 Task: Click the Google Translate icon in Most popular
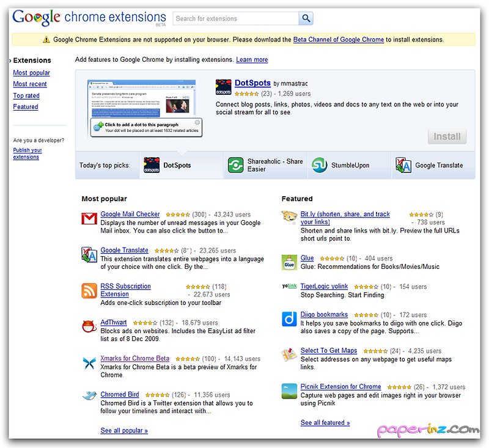[89, 254]
